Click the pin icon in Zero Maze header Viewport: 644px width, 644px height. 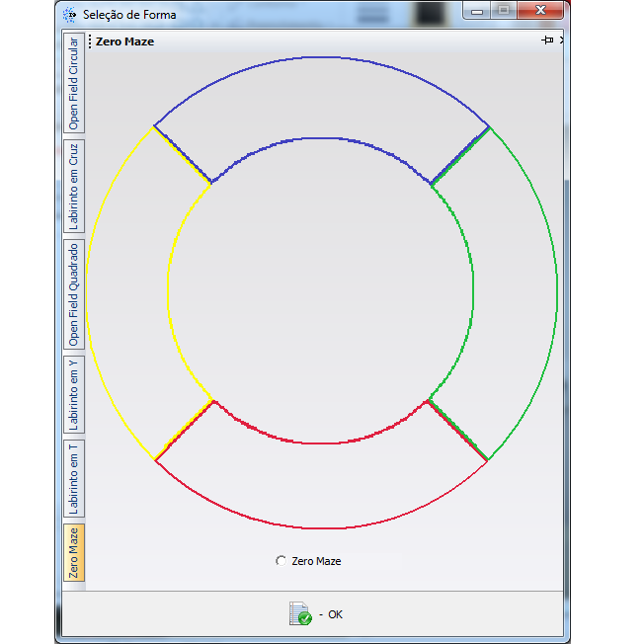[546, 40]
